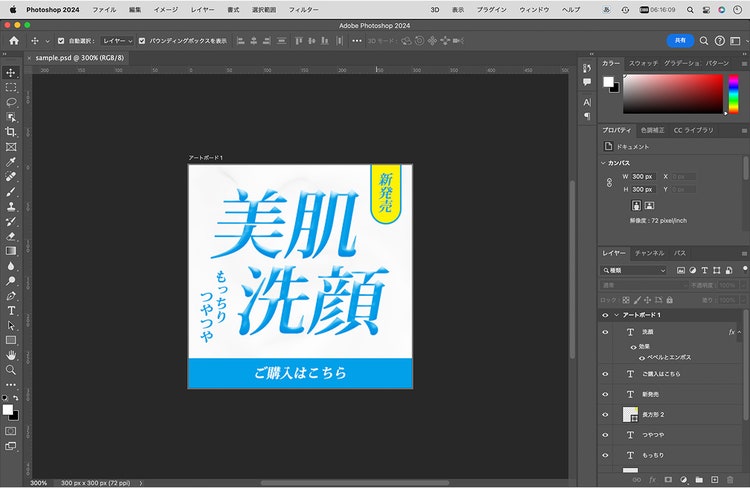Collapse the アートボード 1 group
The height and width of the screenshot is (488, 750).
[617, 315]
